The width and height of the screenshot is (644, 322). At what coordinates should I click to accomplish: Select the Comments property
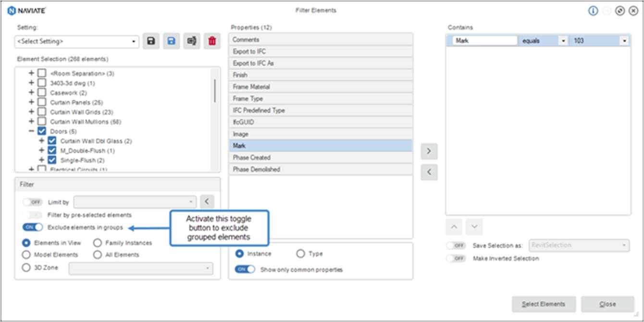[x=321, y=39]
